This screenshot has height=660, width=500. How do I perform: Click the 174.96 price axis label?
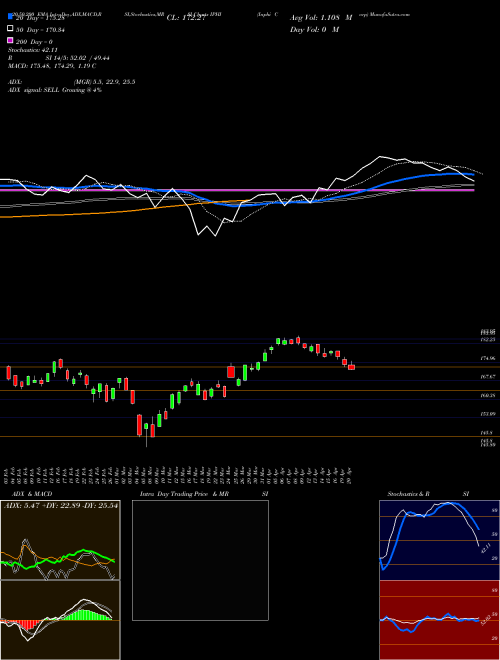tap(488, 358)
